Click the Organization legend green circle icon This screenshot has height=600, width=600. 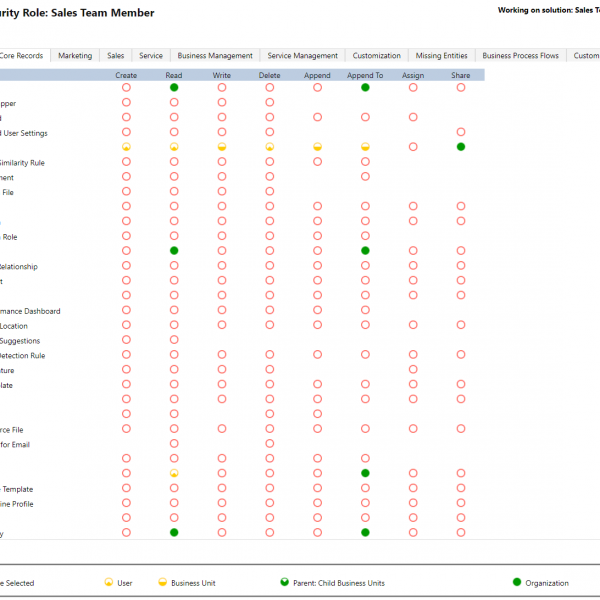pyautogui.click(x=517, y=582)
